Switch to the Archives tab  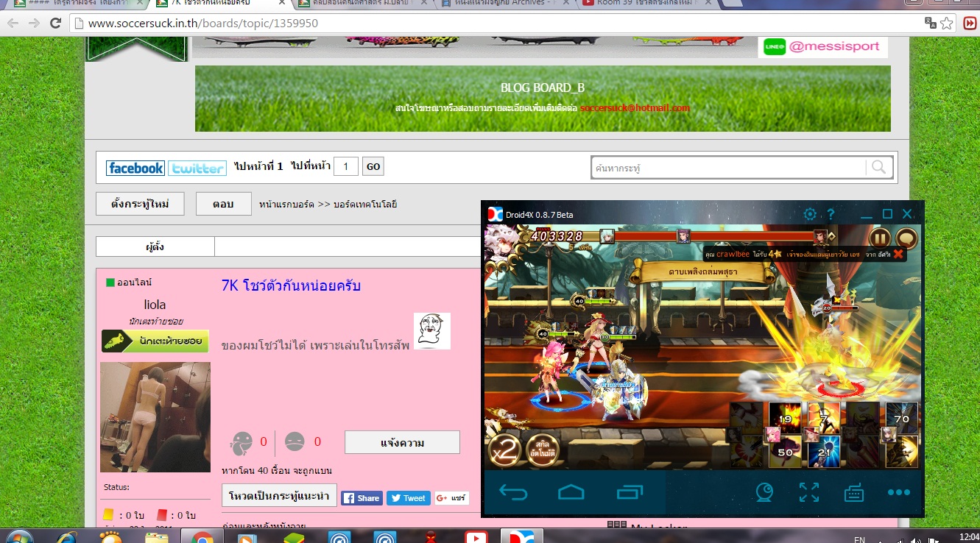click(x=504, y=3)
